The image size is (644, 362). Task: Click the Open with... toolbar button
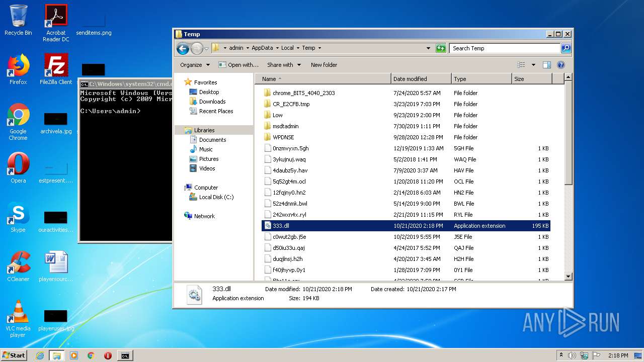(238, 65)
